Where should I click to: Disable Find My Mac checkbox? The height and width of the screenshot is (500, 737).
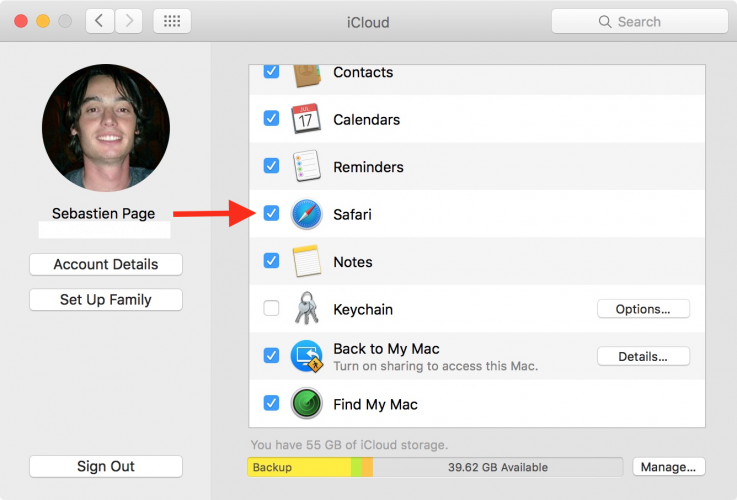[x=271, y=403]
